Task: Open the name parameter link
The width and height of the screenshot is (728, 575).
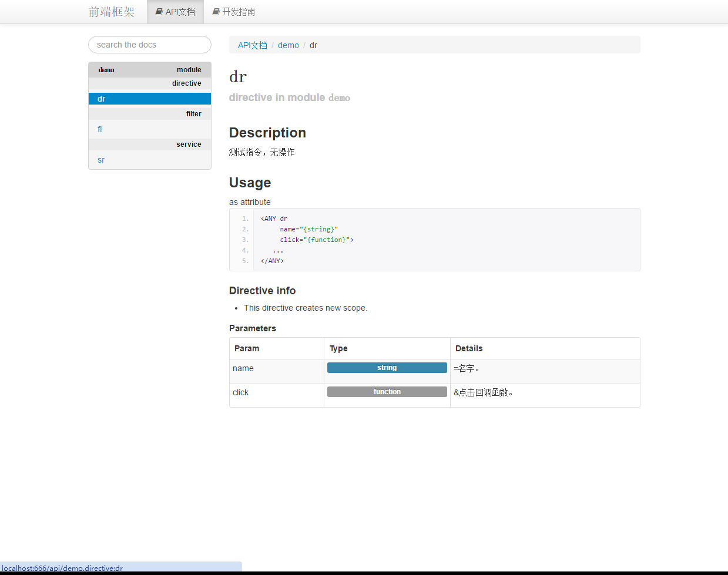Action: [x=243, y=368]
